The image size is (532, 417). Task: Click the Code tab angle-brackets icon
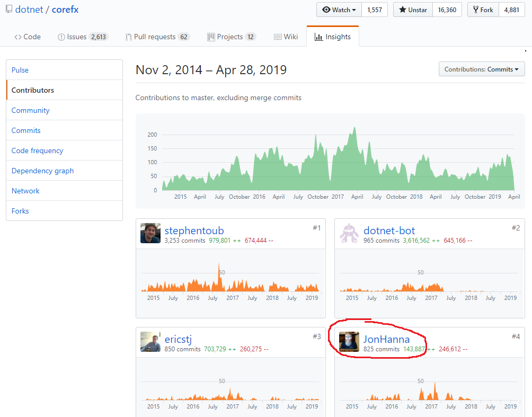click(17, 37)
